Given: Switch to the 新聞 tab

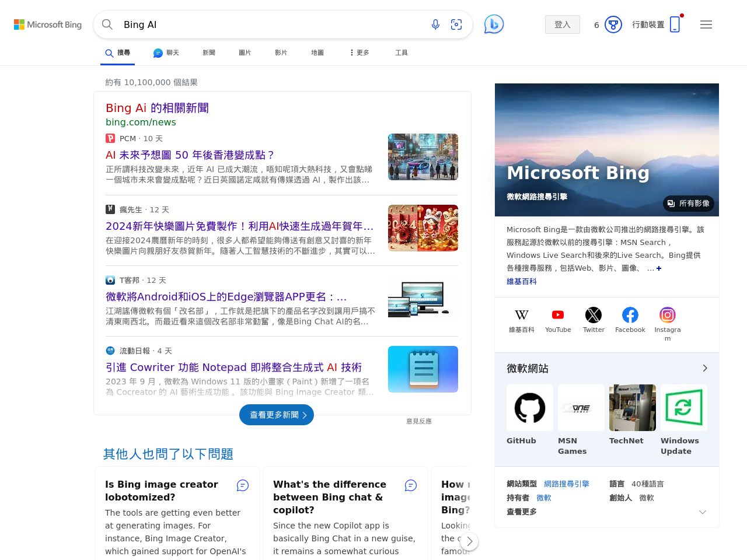Looking at the screenshot, I should [x=209, y=52].
